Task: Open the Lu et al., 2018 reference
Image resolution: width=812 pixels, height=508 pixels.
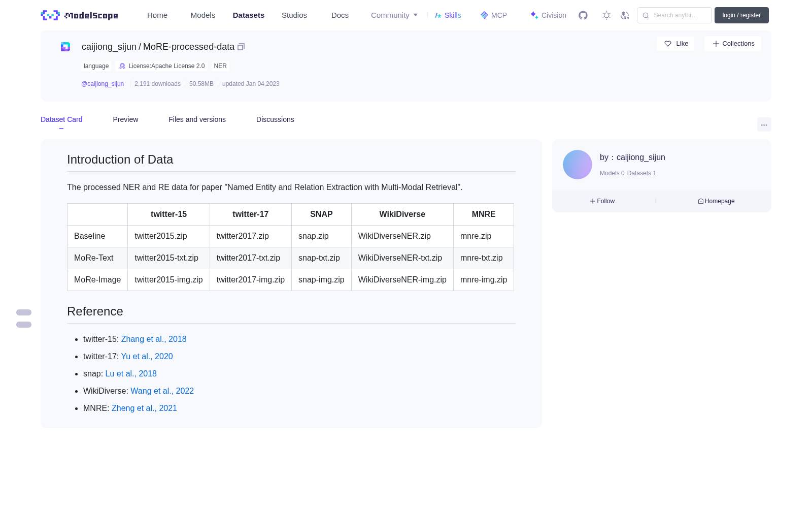Action: (131, 373)
